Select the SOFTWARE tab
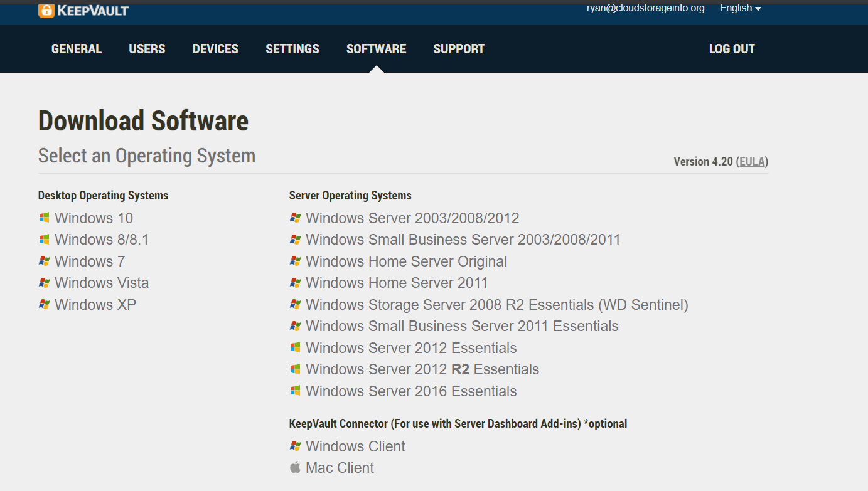Screen dimensions: 868x491 tap(377, 49)
